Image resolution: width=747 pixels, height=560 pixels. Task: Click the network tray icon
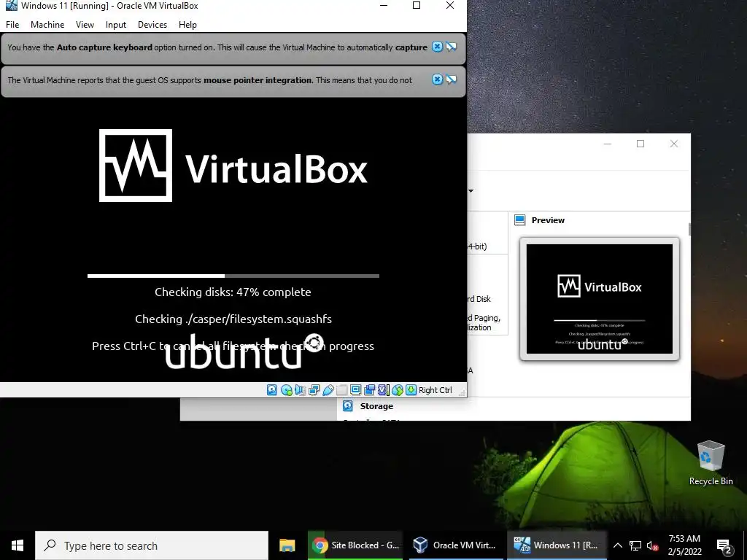(635, 545)
